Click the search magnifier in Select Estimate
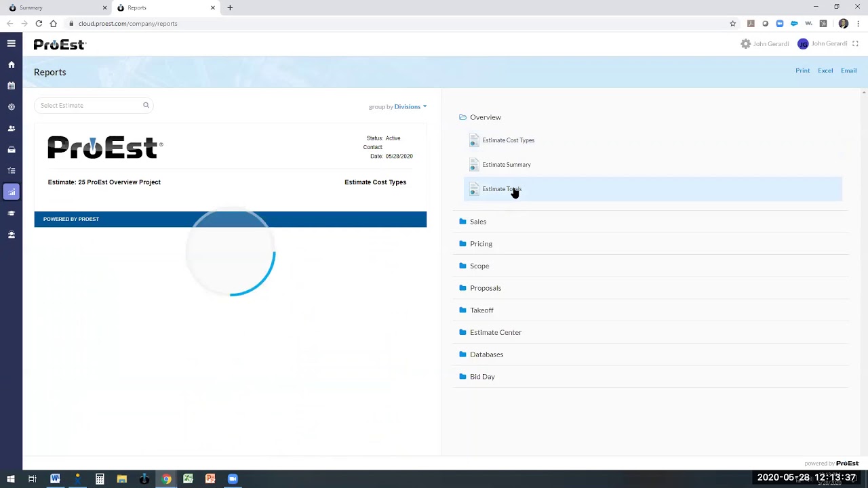The width and height of the screenshot is (868, 488). (x=146, y=105)
